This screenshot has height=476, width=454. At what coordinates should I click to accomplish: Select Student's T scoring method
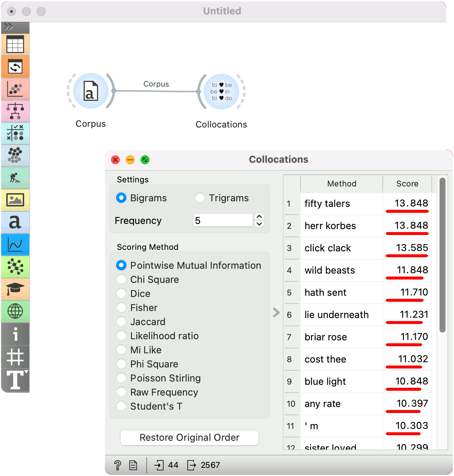click(x=121, y=406)
